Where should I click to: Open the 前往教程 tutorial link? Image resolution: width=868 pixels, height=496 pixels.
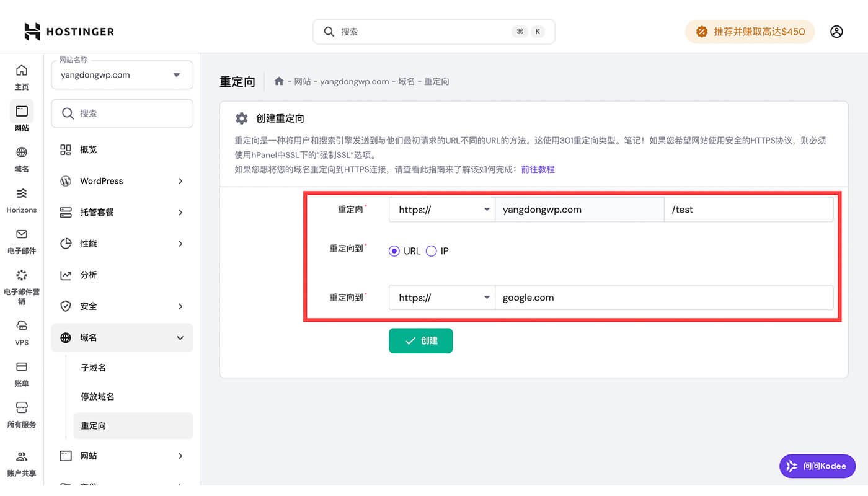tap(538, 169)
